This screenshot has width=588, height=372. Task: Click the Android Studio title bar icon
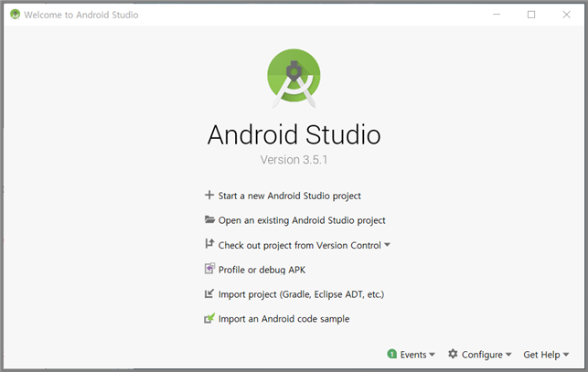pos(15,15)
